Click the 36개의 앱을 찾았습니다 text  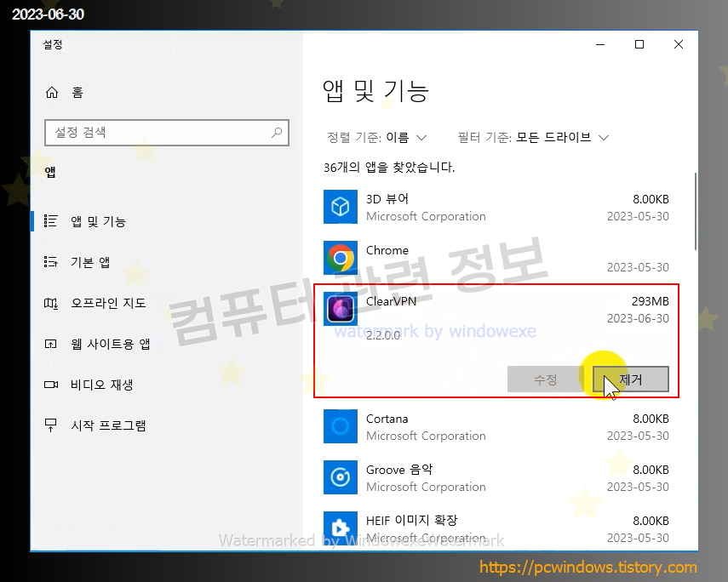coord(389,167)
